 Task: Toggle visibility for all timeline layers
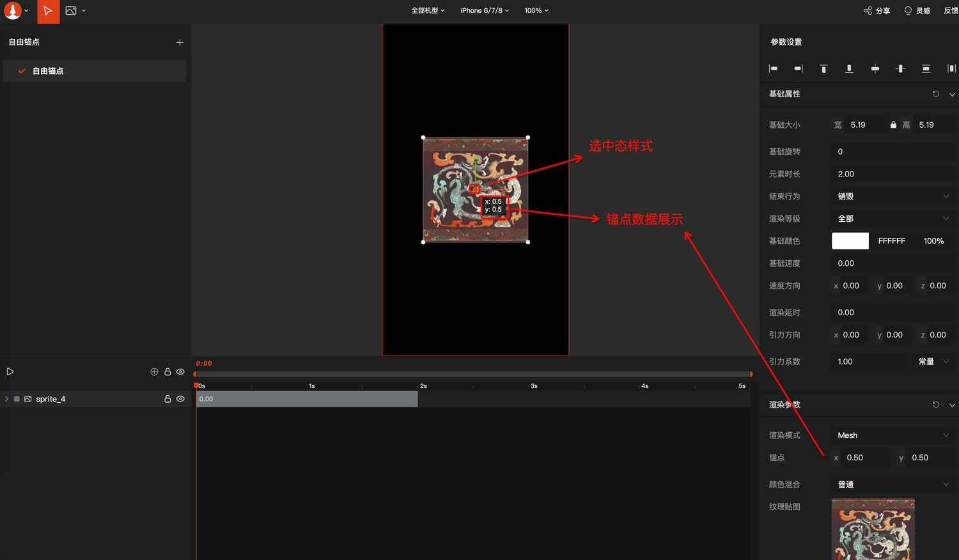180,371
